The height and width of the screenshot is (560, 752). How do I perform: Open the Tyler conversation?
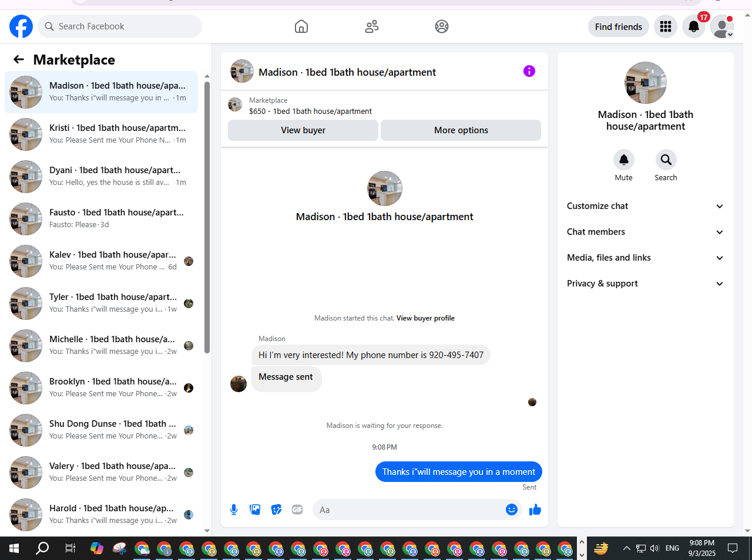point(101,303)
